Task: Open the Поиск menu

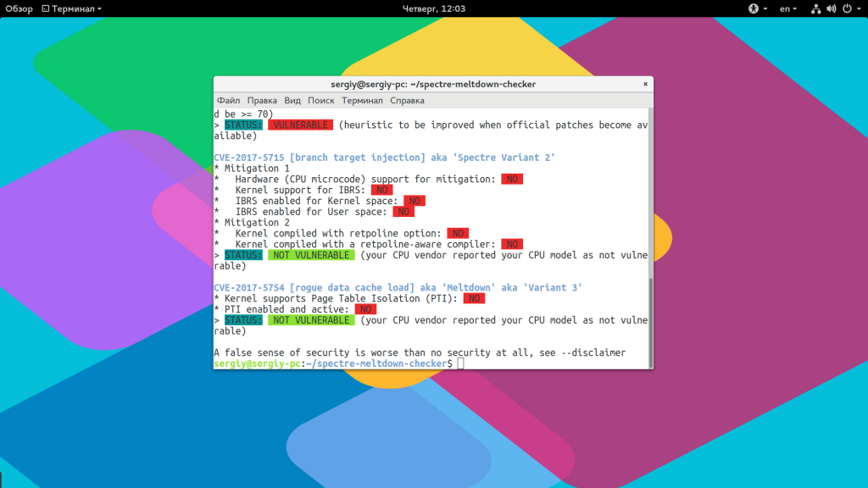Action: coord(321,100)
